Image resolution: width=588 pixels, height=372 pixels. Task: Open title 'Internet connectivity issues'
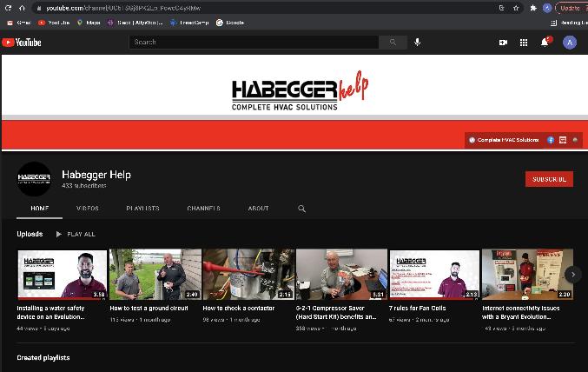point(521,312)
